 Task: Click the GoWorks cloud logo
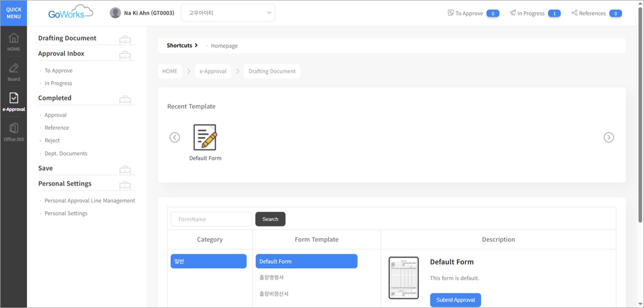(70, 13)
